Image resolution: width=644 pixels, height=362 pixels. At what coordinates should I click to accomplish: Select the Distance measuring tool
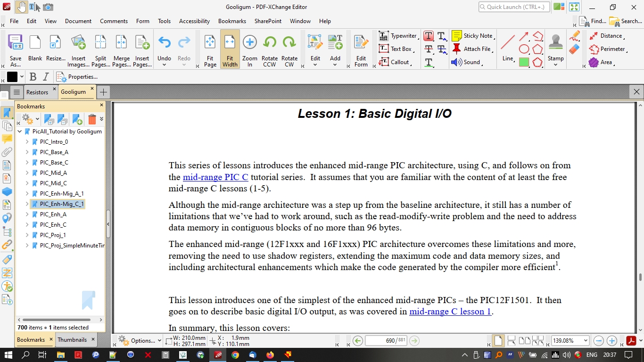coord(606,36)
